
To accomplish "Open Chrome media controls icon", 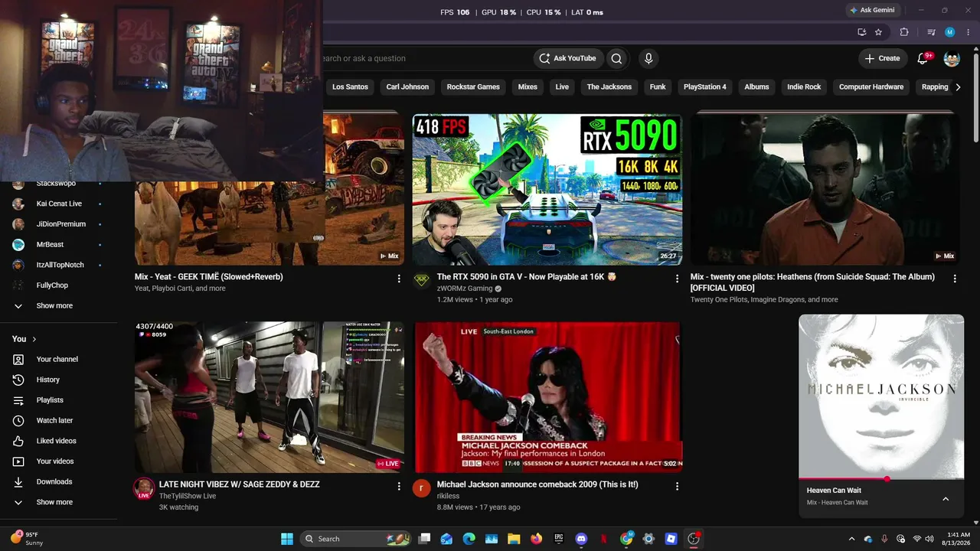I will [x=931, y=32].
